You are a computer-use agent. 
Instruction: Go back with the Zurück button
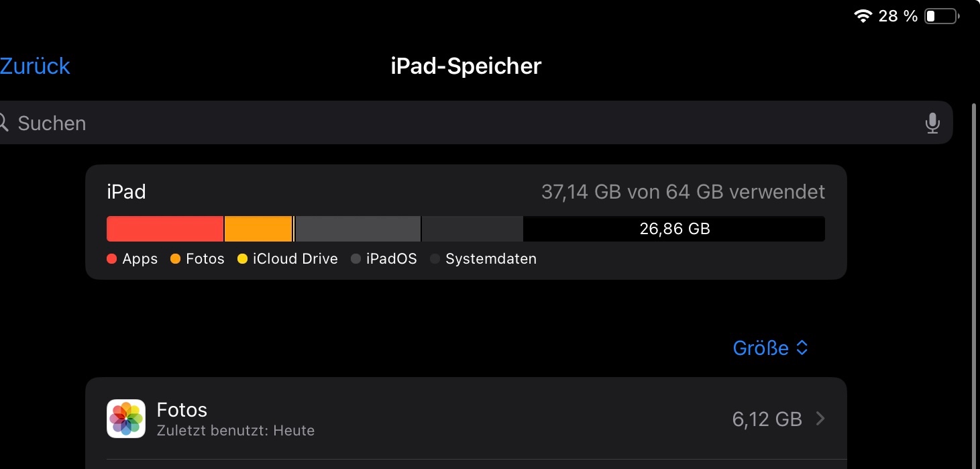click(x=35, y=66)
